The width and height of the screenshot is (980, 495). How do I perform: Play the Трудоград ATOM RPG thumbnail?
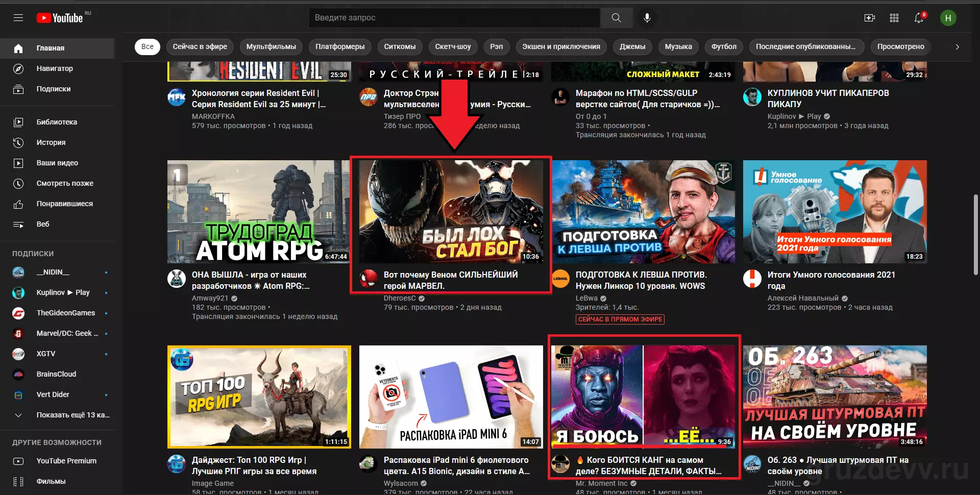click(x=259, y=212)
